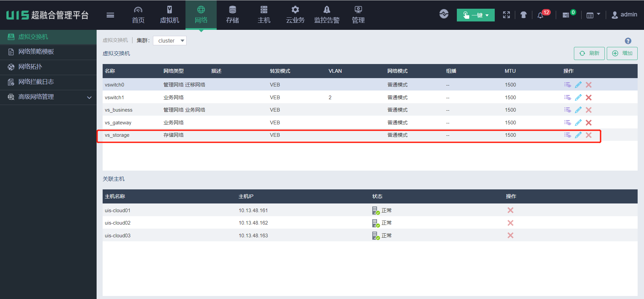Viewport: 644px width, 299px height.
Task: Delete vswitch0 with the red X
Action: point(589,85)
